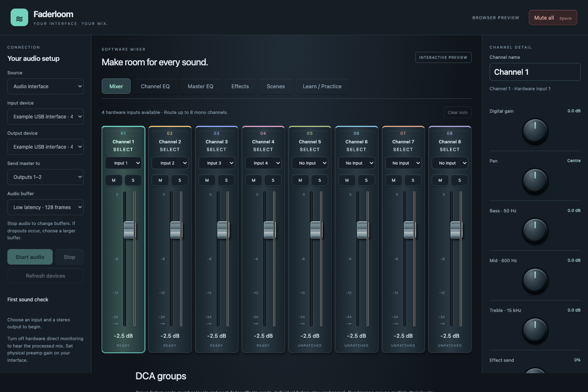588x392 pixels.
Task: Solo Channel 3 with S button
Action: (x=226, y=180)
